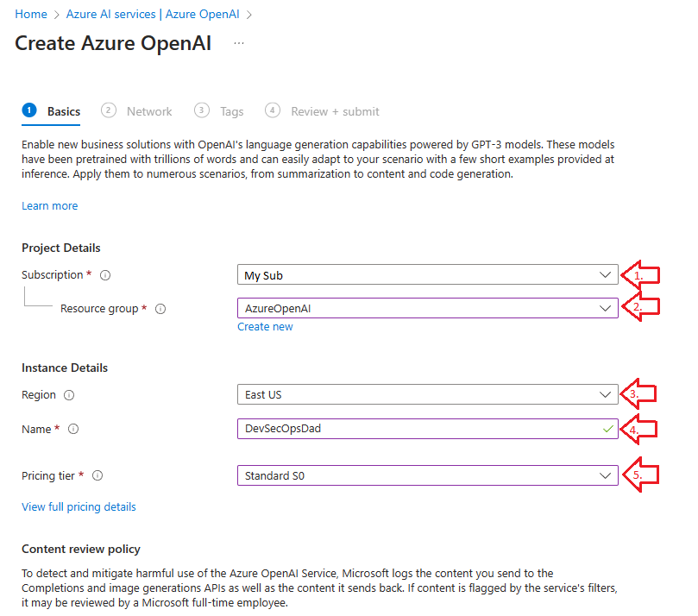Switch to the Network tab
The width and height of the screenshot is (698, 616).
tap(149, 111)
